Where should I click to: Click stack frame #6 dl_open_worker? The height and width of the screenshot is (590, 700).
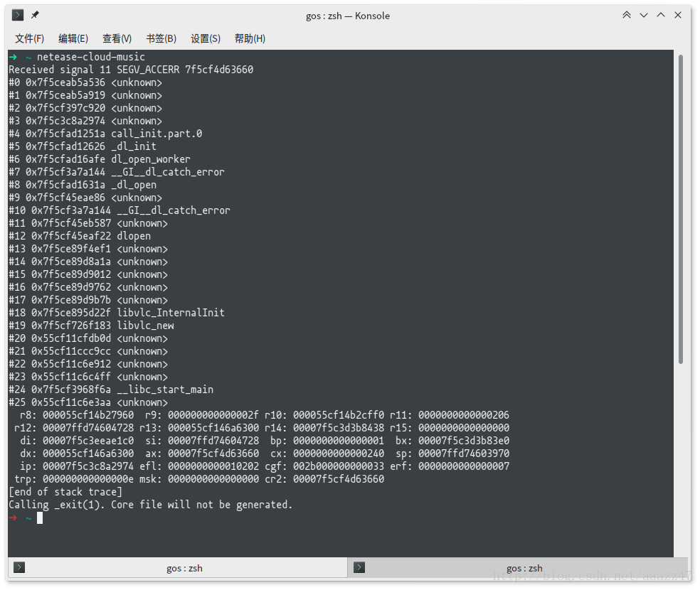[100, 159]
